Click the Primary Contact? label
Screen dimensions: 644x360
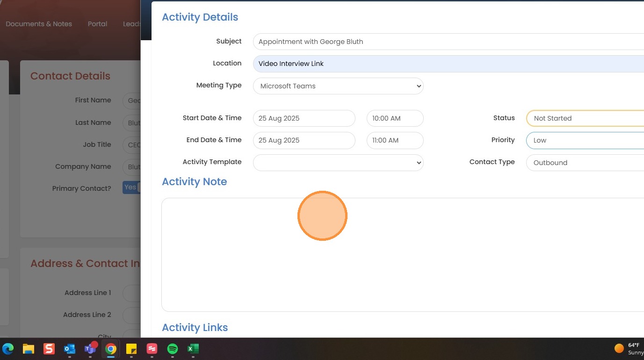82,188
